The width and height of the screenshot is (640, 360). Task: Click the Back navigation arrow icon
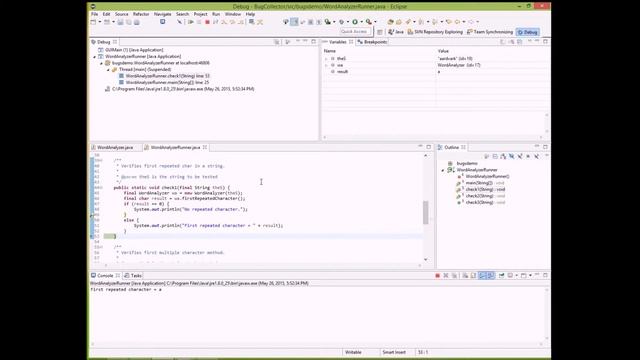tap(457, 22)
